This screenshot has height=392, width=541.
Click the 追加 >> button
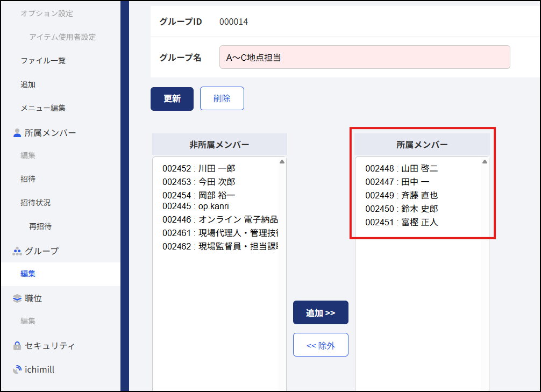[x=321, y=312]
